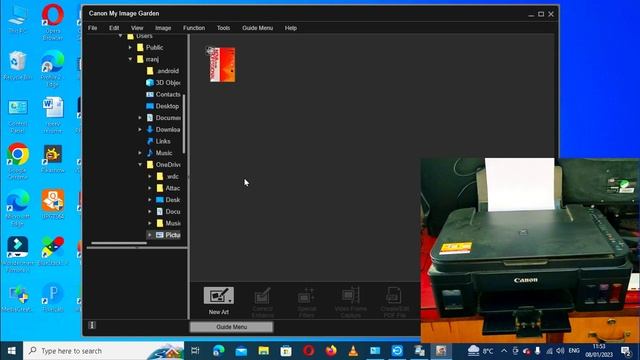Select the .android folder in tree
The image size is (640, 360).
pos(163,71)
